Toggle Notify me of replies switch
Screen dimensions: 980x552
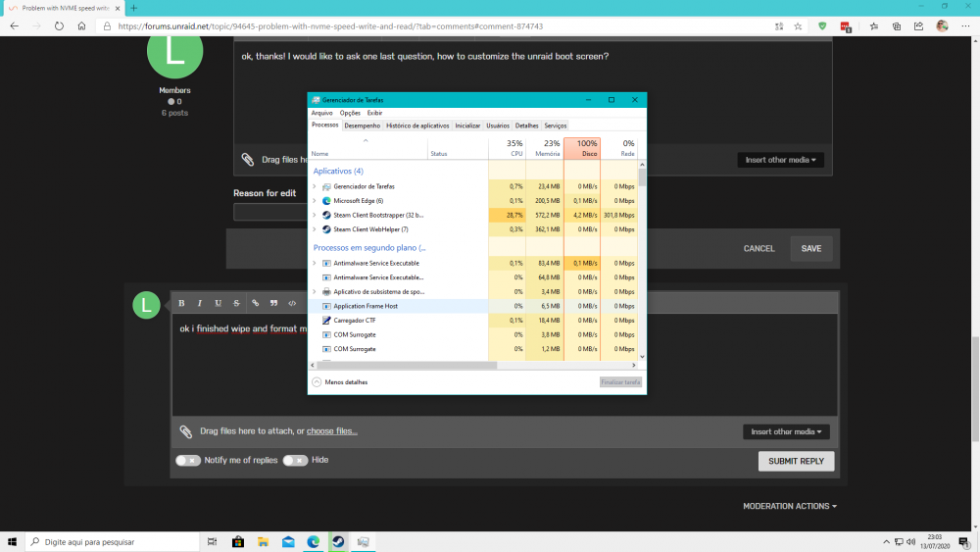pyautogui.click(x=187, y=461)
